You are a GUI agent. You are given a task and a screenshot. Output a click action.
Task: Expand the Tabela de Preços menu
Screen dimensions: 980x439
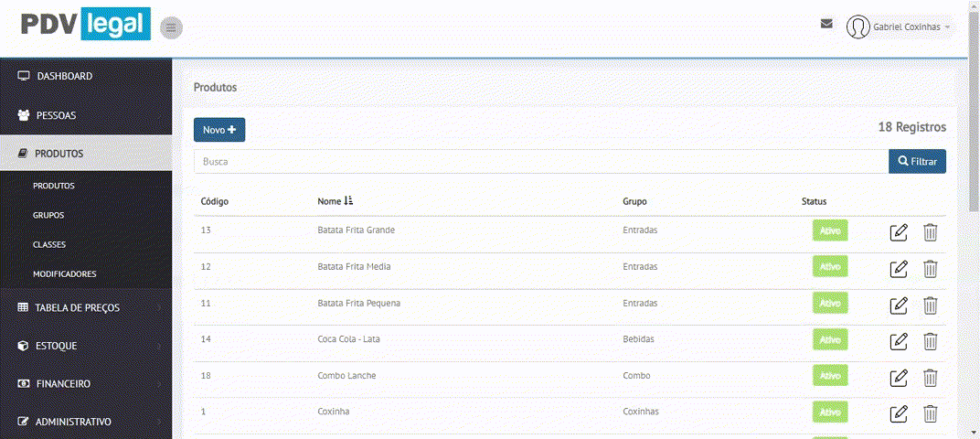(x=86, y=307)
